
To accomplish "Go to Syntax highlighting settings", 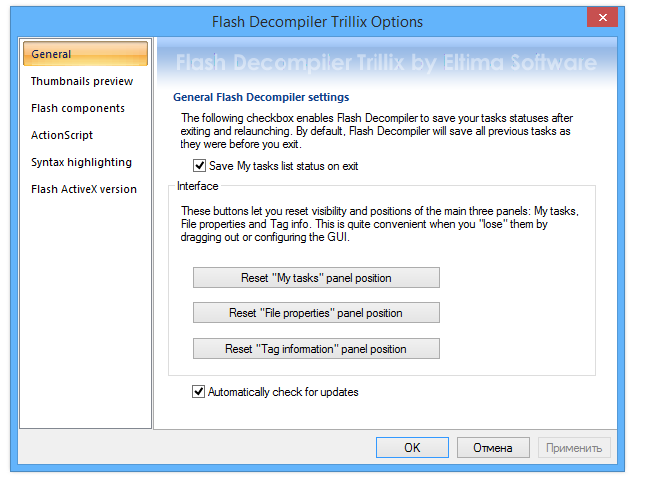I will tap(82, 162).
